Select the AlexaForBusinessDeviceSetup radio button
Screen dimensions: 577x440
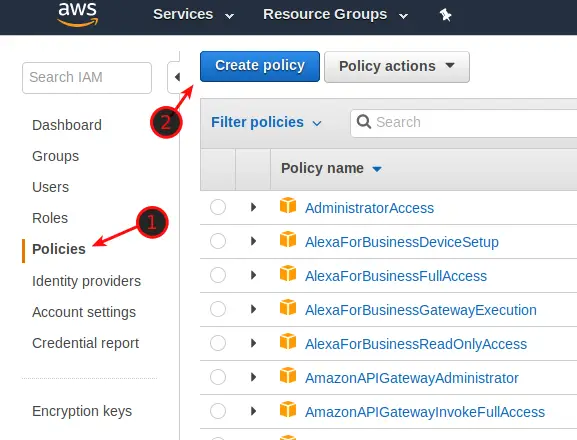pos(218,241)
